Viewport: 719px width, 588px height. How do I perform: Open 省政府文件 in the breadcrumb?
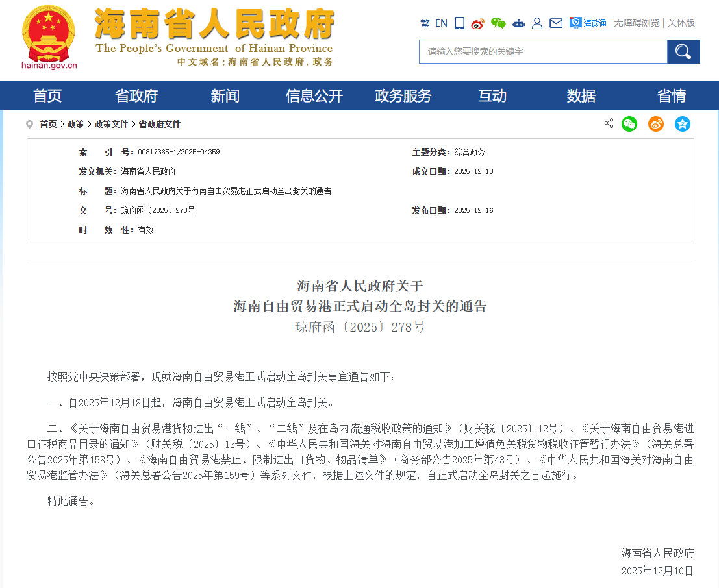point(158,124)
